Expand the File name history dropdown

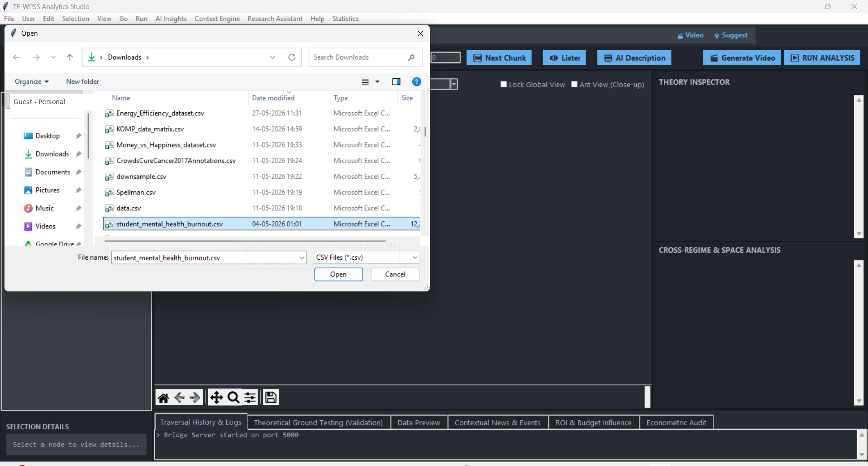tap(302, 258)
